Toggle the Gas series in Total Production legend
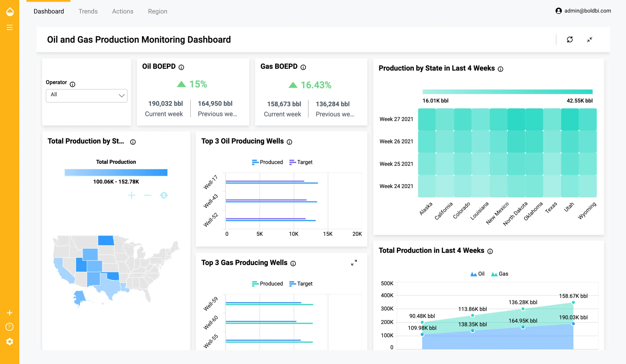This screenshot has height=364, width=626. 499,274
